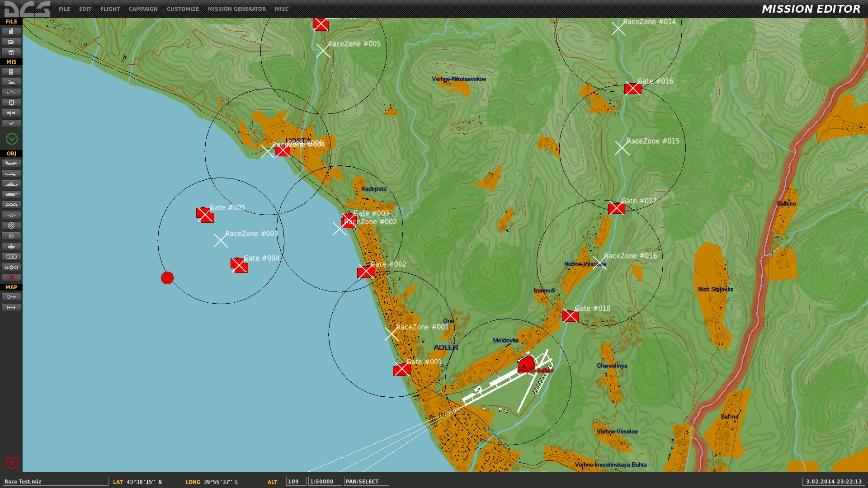Open mission with the folder icon
Screen dimensions: 868x488
11,42
